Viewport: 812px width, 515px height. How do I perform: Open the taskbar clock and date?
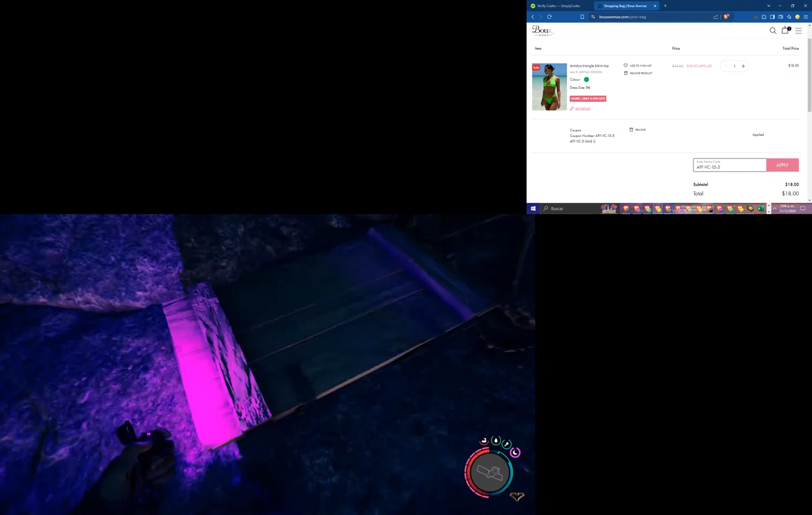point(788,208)
